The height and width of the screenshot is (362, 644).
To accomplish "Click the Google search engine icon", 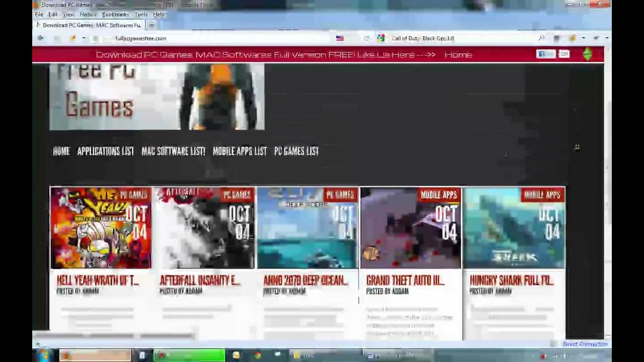I will point(381,38).
